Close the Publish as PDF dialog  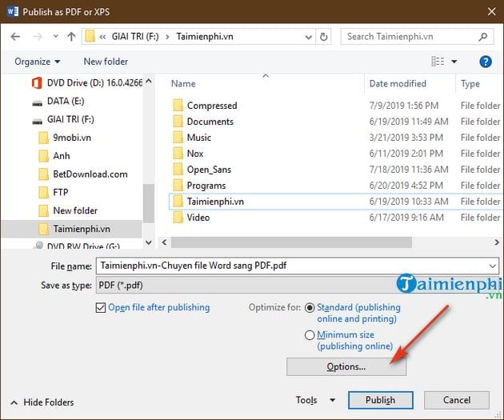pos(491,12)
